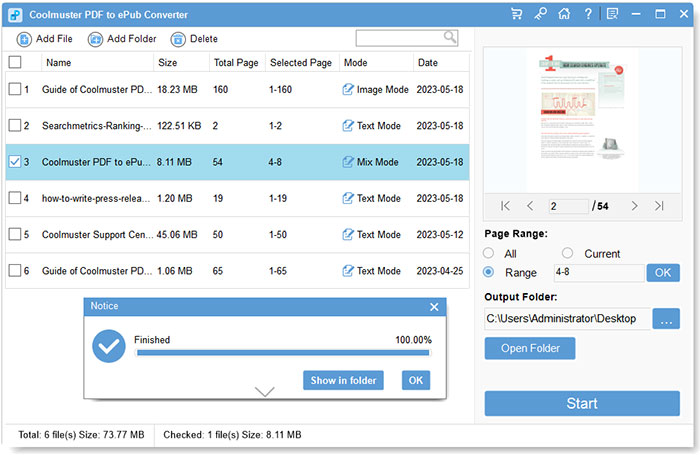Select the All page range option
The image size is (700, 455).
click(x=489, y=253)
